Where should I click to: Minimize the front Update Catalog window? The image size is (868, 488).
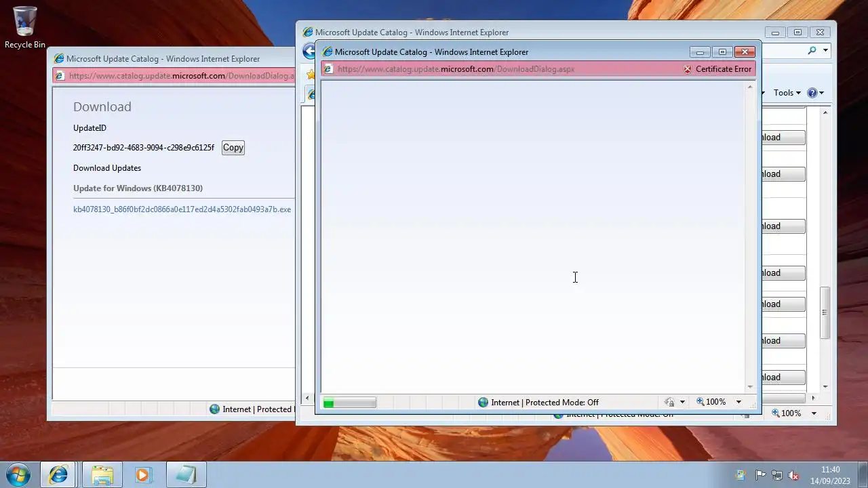[x=700, y=52]
